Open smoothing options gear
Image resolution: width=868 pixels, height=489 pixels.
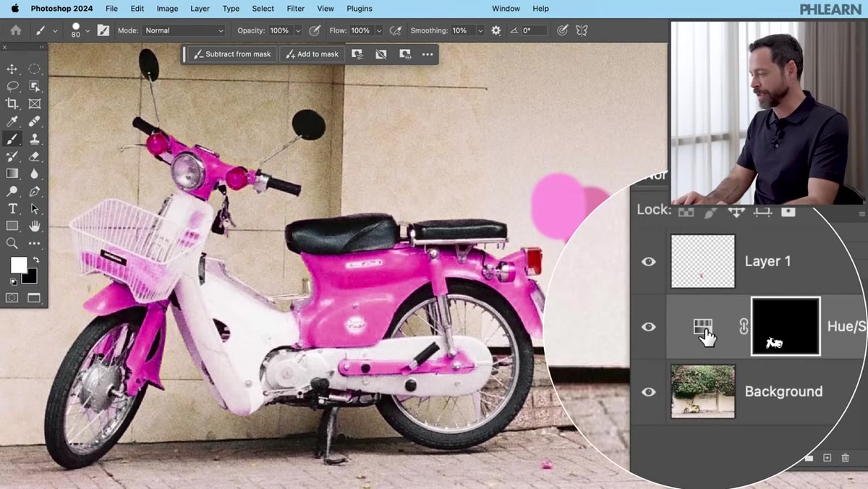495,30
